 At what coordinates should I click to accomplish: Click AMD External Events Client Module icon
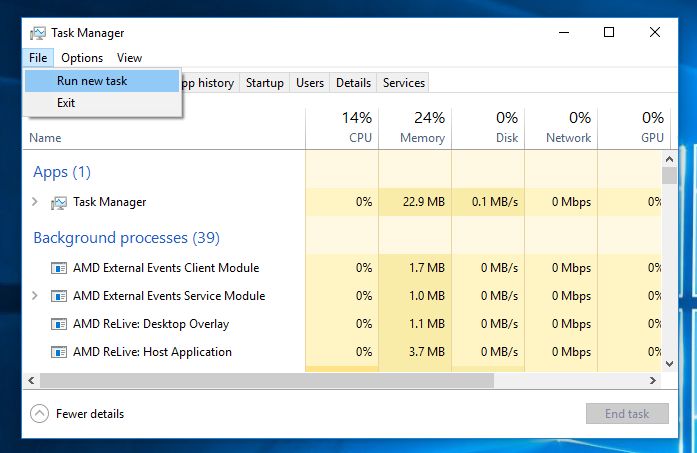click(x=58, y=268)
